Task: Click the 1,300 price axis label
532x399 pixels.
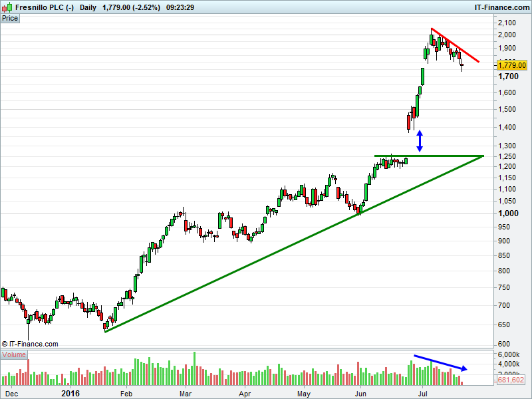Action: pyautogui.click(x=507, y=146)
